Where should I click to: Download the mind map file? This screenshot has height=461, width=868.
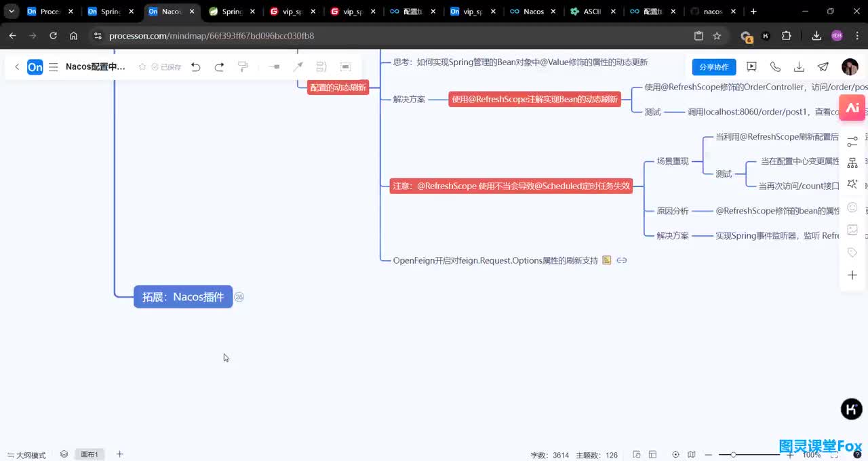pyautogui.click(x=799, y=67)
